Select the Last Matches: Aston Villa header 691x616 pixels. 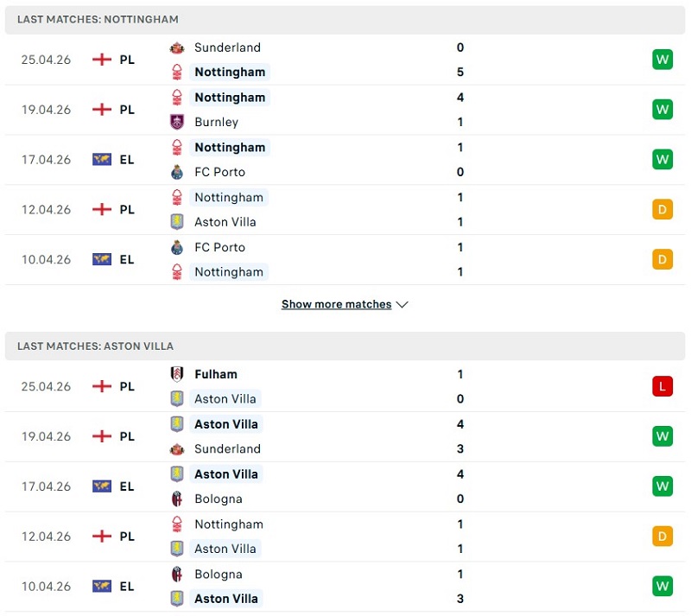pyautogui.click(x=95, y=346)
